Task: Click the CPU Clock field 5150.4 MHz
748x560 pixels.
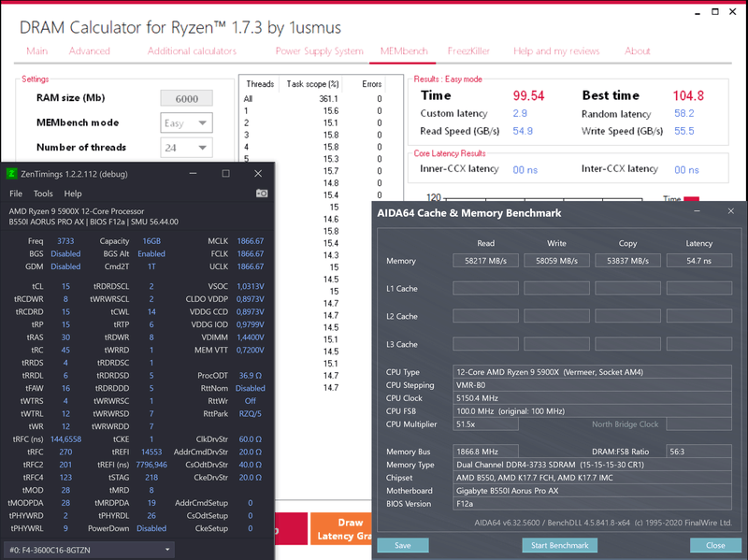Action: click(x=592, y=398)
